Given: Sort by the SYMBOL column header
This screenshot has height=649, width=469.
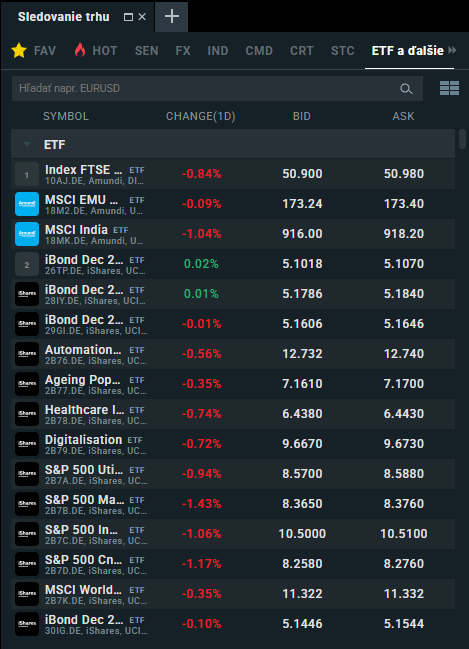Looking at the screenshot, I should point(66,116).
